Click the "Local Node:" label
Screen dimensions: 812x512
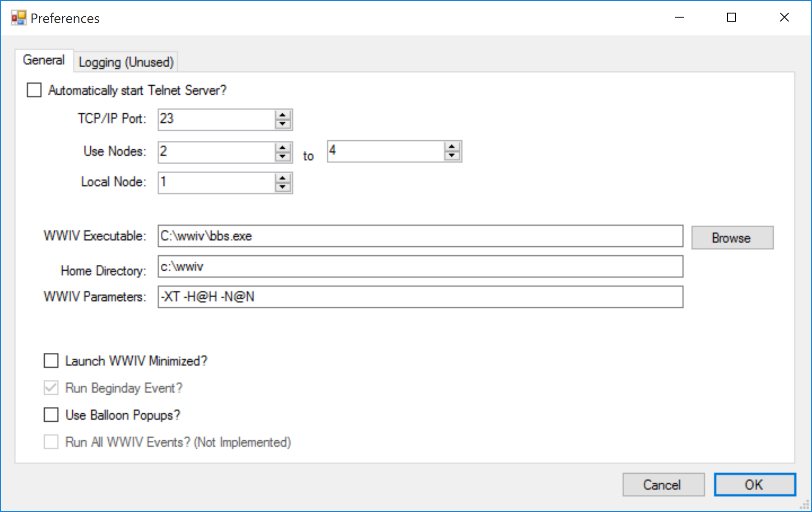[x=114, y=182]
